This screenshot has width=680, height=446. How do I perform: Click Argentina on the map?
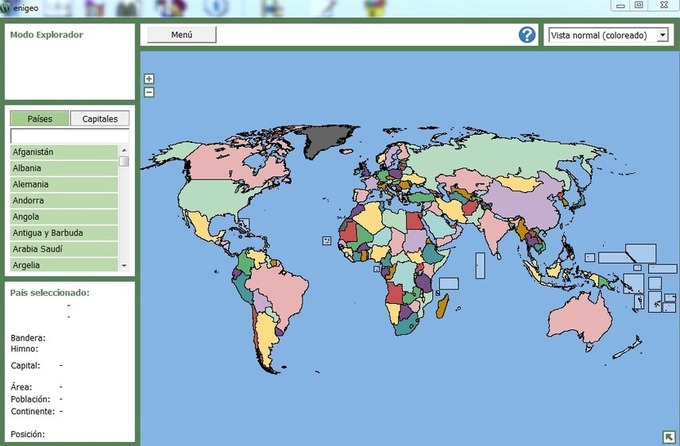coord(265,338)
